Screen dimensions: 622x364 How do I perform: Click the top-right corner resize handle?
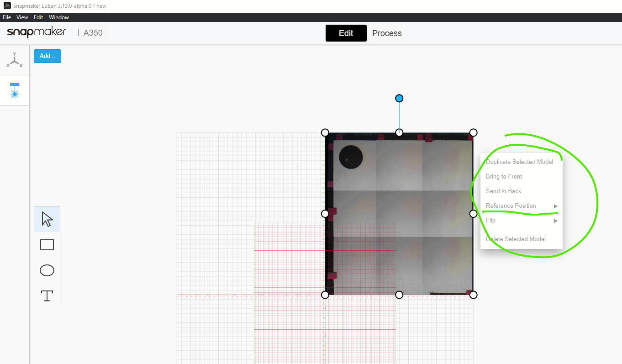tap(473, 132)
